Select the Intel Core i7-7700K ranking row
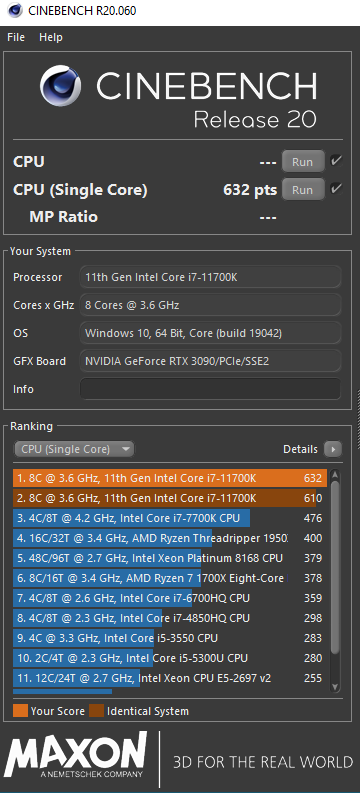The width and height of the screenshot is (360, 793). point(170,518)
